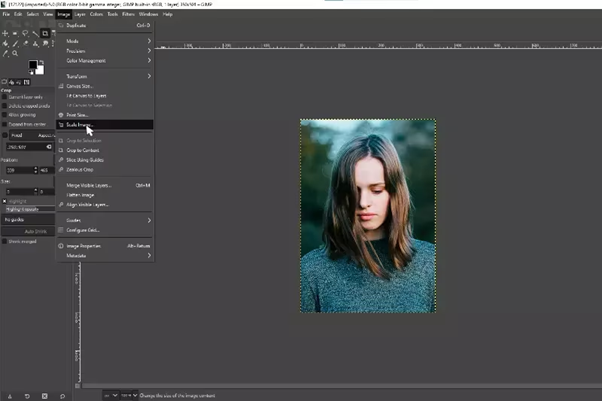The image size is (602, 401).
Task: Select the Eraser tool
Action: 25,43
